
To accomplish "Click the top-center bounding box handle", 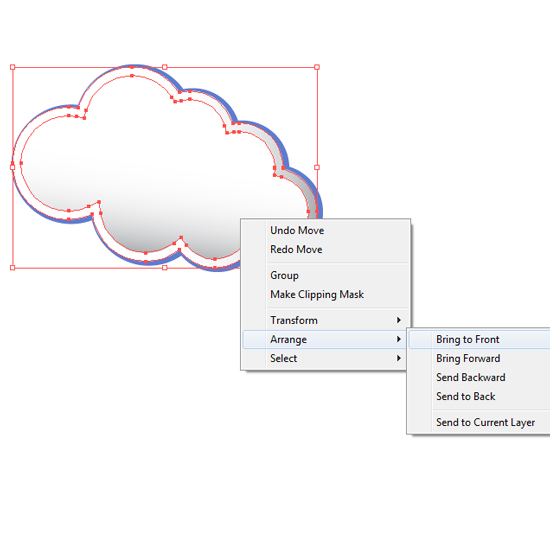I will click(x=165, y=67).
